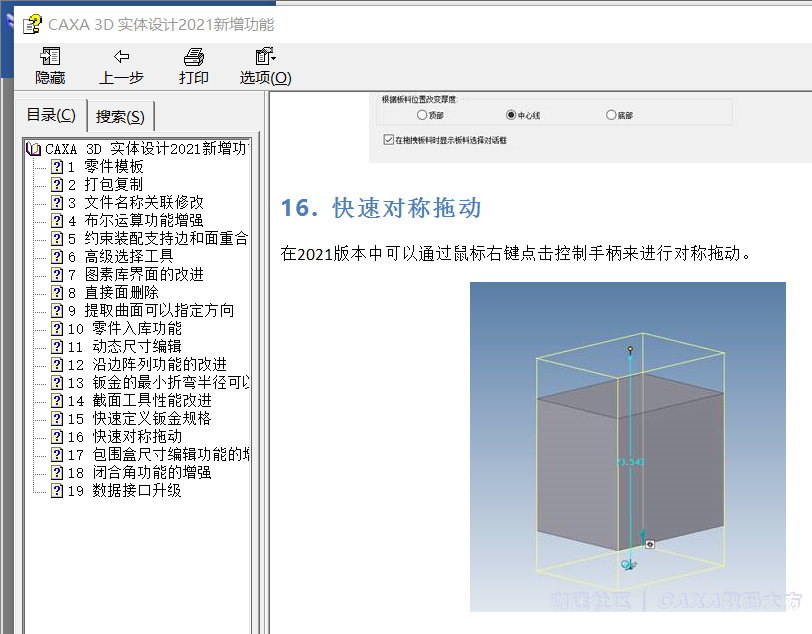Image resolution: width=812 pixels, height=634 pixels.
Task: Click the window title help icon
Action: (32, 24)
